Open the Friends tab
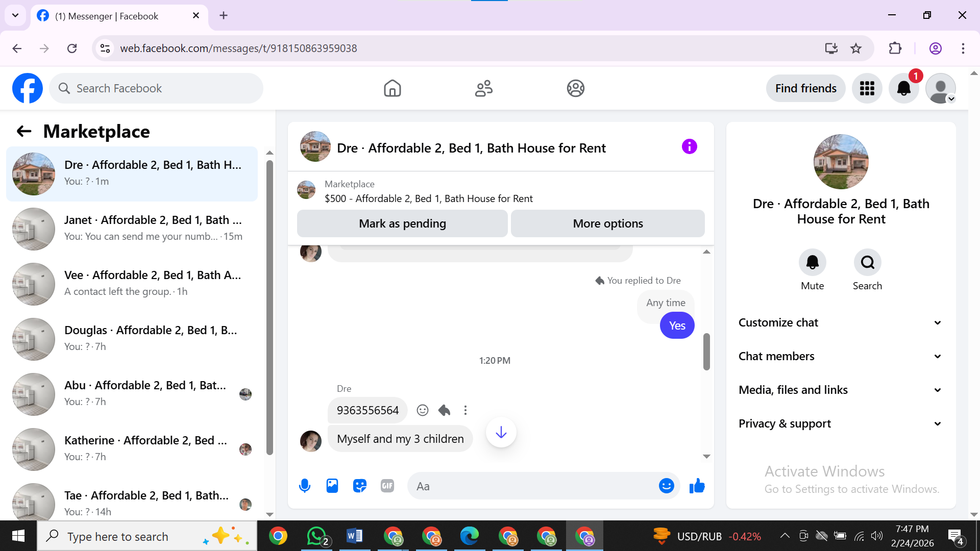This screenshot has width=980, height=551. pyautogui.click(x=483, y=88)
